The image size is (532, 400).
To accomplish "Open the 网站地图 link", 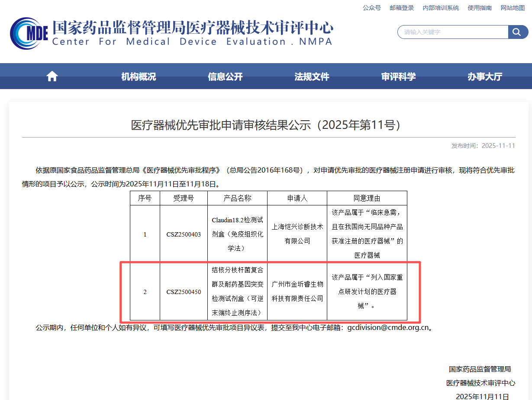I will click(x=513, y=8).
